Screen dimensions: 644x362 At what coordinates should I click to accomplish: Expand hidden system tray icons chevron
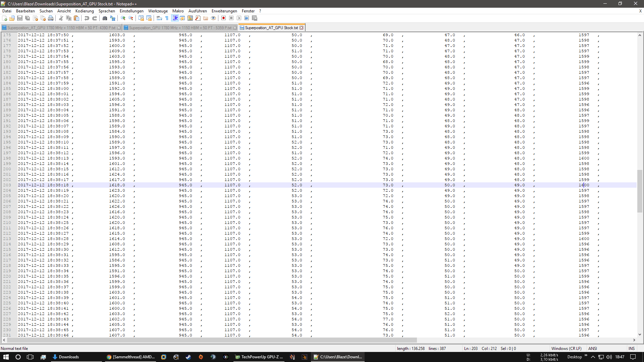[593, 357]
